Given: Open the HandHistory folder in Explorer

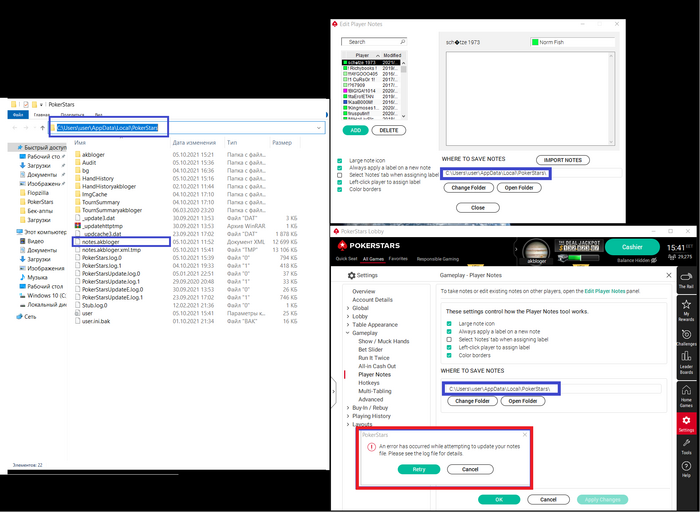Looking at the screenshot, I should pyautogui.click(x=97, y=178).
